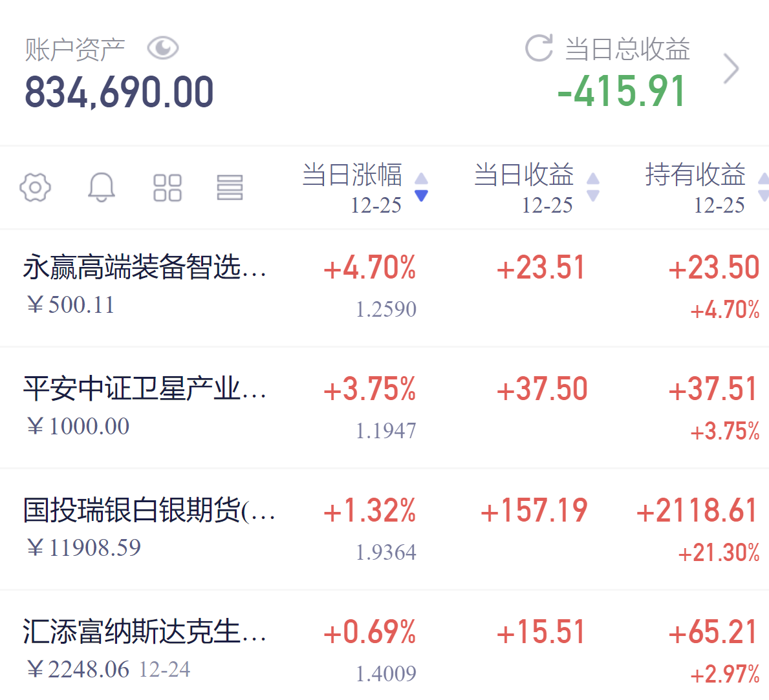Click the ascending arrow under 当日涨幅
769x700 pixels.
pyautogui.click(x=420, y=179)
